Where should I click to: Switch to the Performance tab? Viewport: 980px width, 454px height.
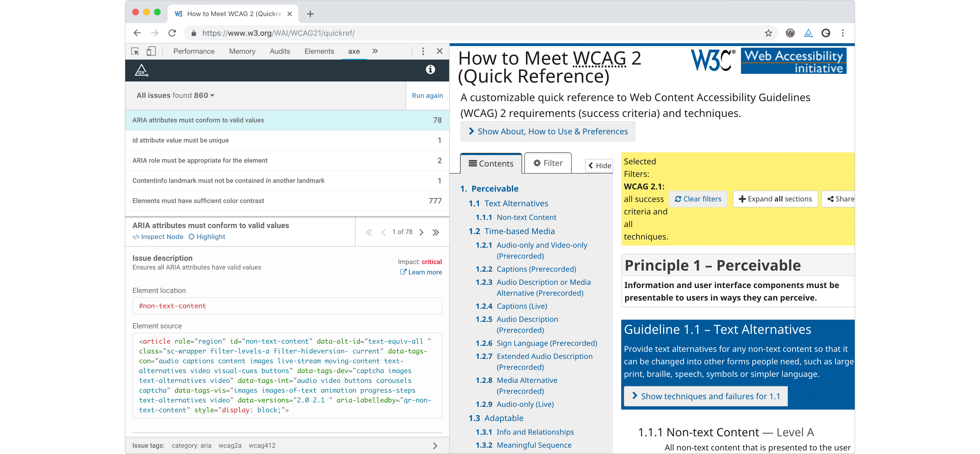194,52
